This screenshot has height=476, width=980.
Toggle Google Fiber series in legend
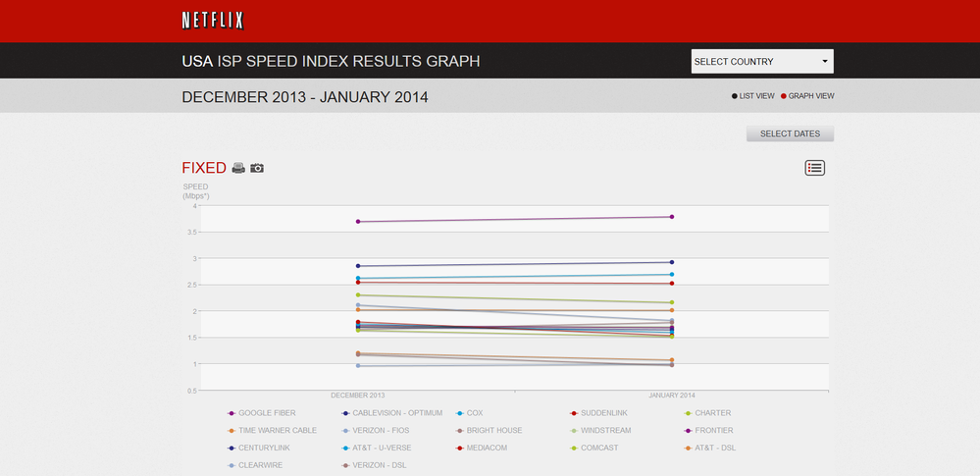click(261, 413)
